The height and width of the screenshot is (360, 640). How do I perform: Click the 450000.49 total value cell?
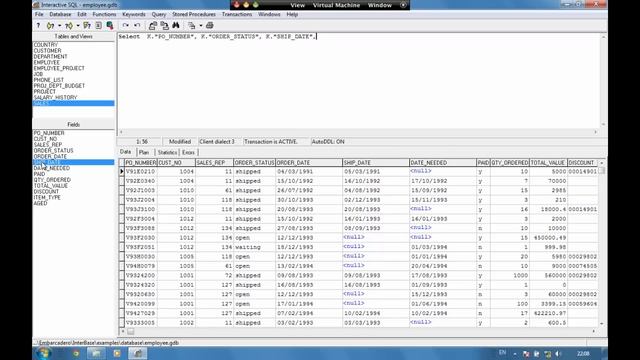point(549,238)
